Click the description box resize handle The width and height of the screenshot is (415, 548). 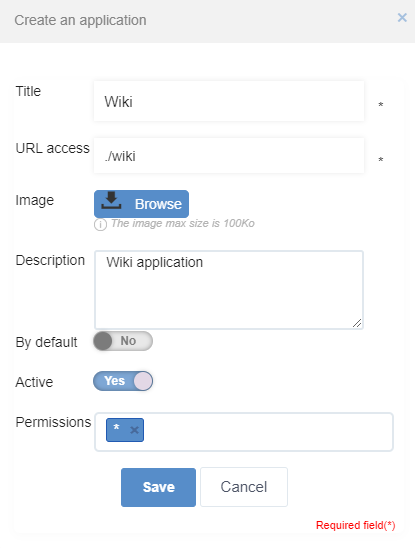pos(357,323)
